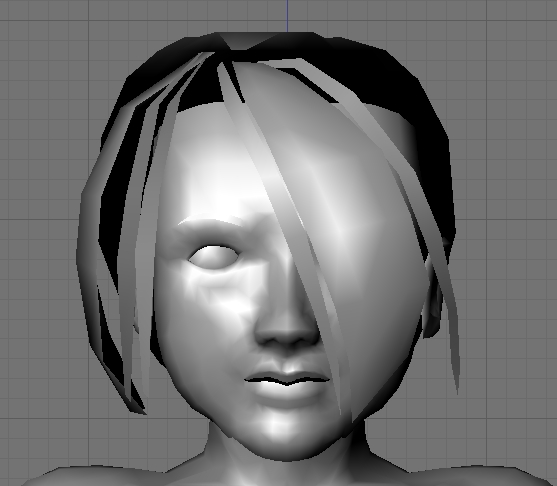The width and height of the screenshot is (557, 486).
Task: Click the visible eye on the head model
Action: (x=213, y=256)
